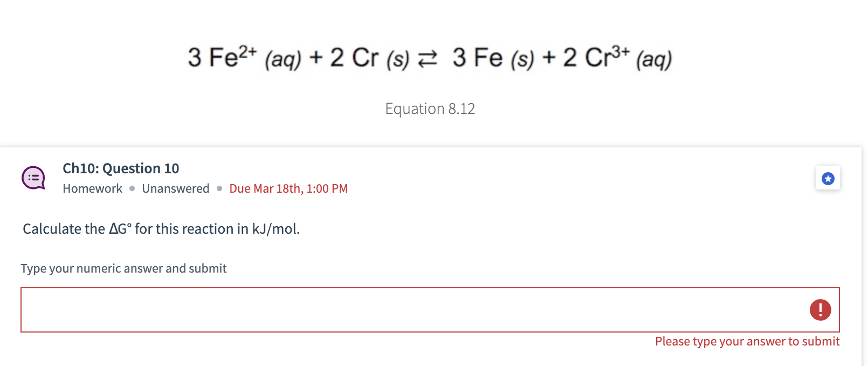Viewport: 868px width, 366px height.
Task: Select the Homework label
Action: 92,188
